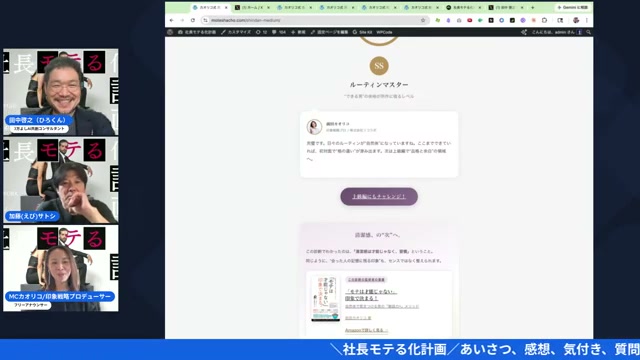
Task: Click the 上級編にもチャレンジ! button
Action: pyautogui.click(x=379, y=196)
